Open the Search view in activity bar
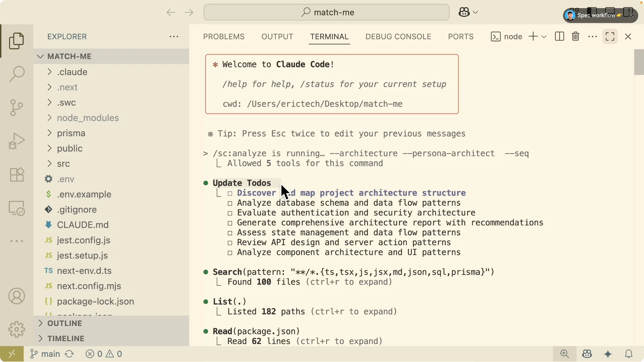Screen dimensions: 644x362 [16, 74]
